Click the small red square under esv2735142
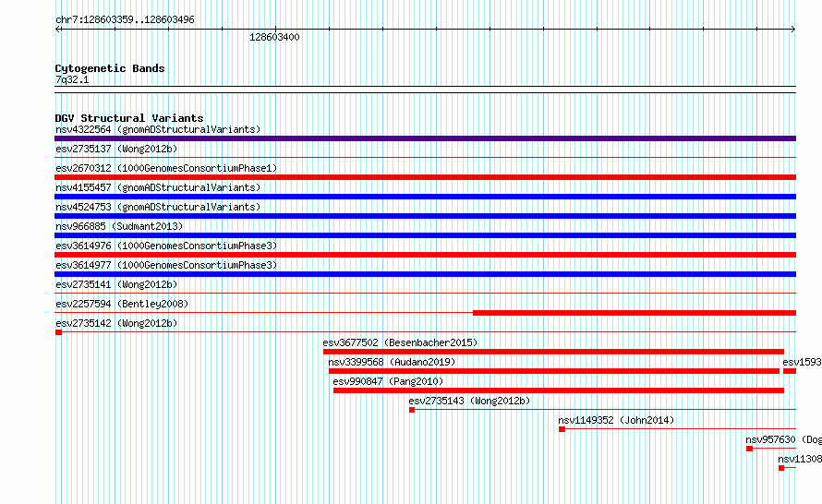 [x=59, y=332]
